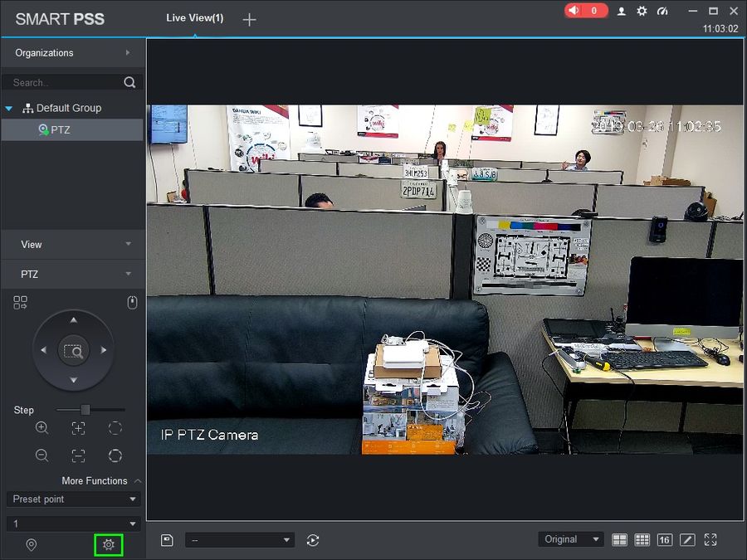This screenshot has height=560, width=747.
Task: Collapse the Default Group tree node
Action: pos(8,109)
